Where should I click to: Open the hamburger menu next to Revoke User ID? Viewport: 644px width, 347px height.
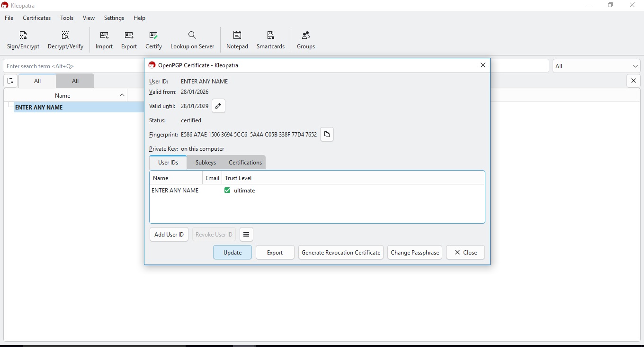pyautogui.click(x=246, y=234)
